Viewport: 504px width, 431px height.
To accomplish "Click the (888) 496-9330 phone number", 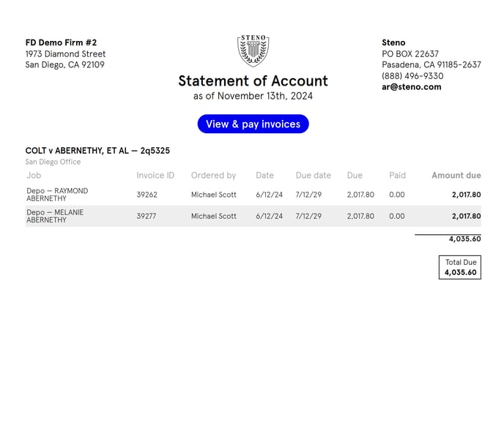I will pyautogui.click(x=412, y=76).
